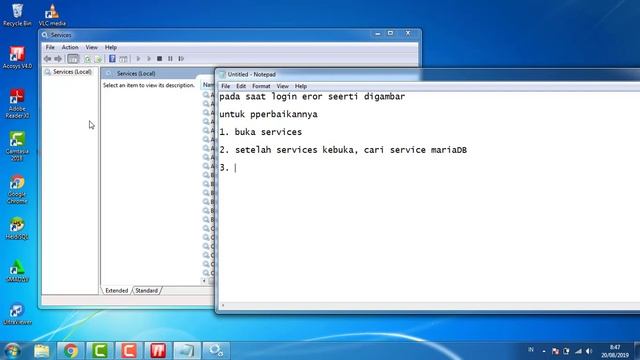Open Windows Start menu
640x360 pixels.
12,351
